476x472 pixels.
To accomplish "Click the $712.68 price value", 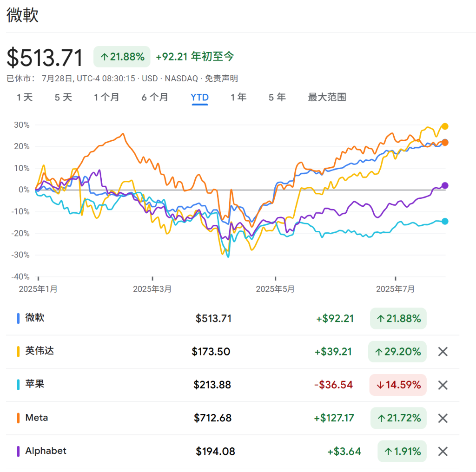I will point(212,418).
